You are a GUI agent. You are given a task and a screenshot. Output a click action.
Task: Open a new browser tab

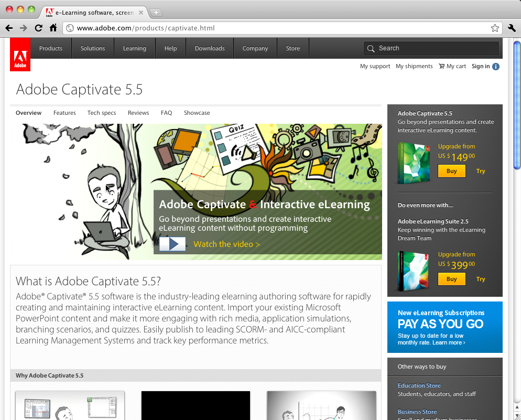(x=156, y=13)
